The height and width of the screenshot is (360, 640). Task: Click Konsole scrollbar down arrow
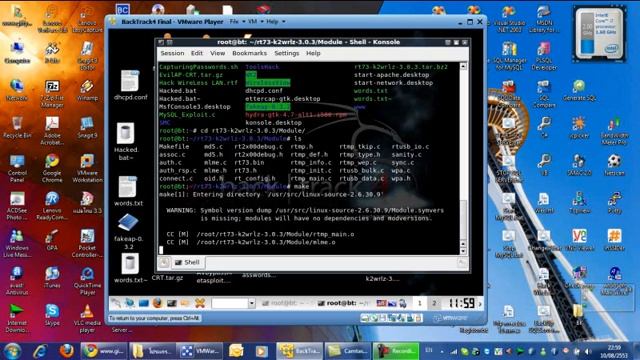(463, 251)
